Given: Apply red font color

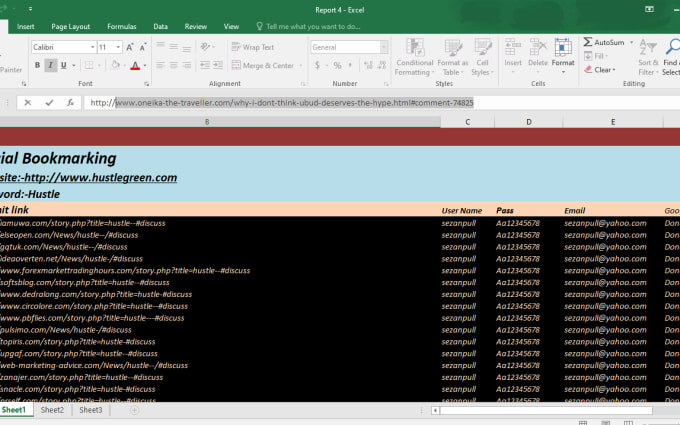Looking at the screenshot, I should pyautogui.click(x=135, y=65).
